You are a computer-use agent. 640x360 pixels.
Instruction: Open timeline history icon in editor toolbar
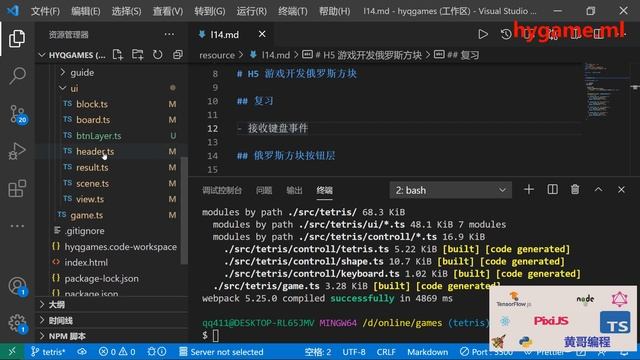coord(506,34)
